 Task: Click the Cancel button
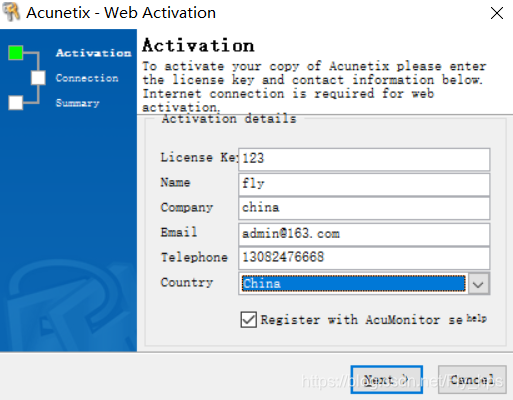[472, 379]
